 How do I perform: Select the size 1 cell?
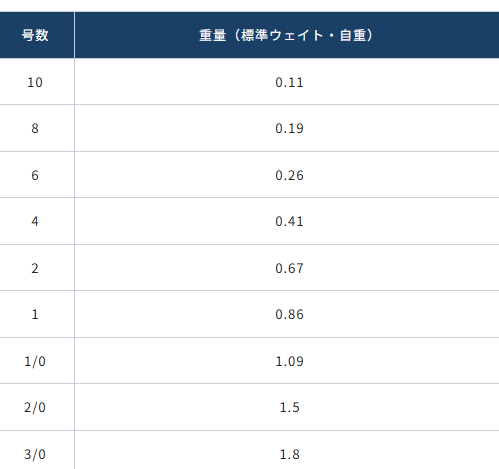point(35,314)
